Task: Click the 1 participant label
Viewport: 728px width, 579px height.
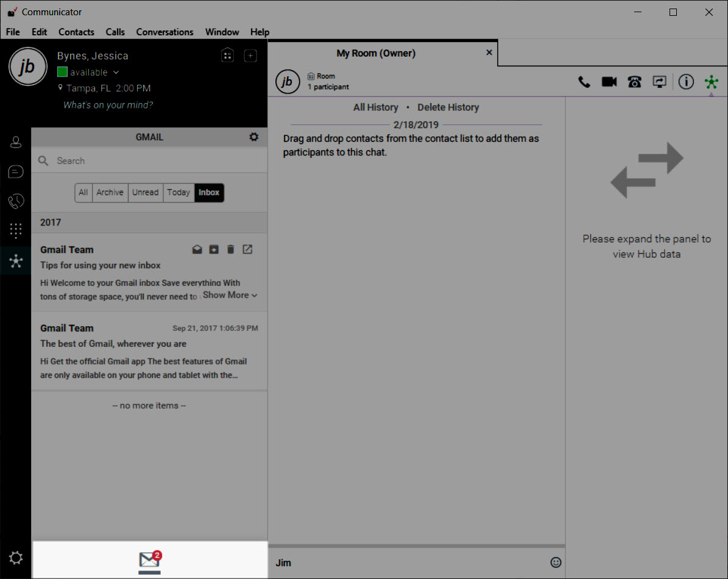Action: [x=328, y=87]
